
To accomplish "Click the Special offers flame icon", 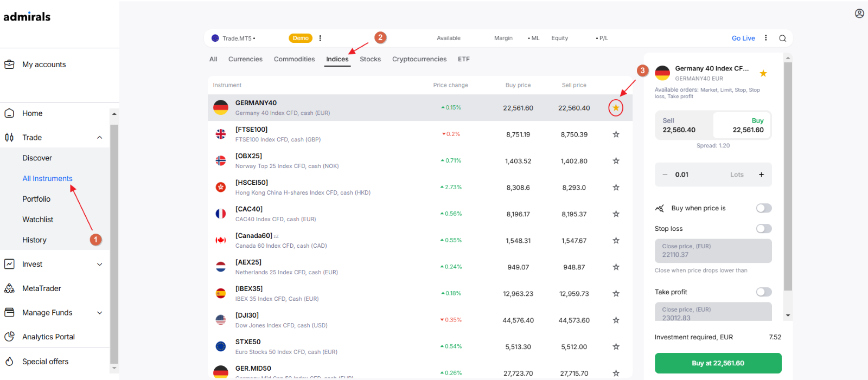I will coord(9,362).
